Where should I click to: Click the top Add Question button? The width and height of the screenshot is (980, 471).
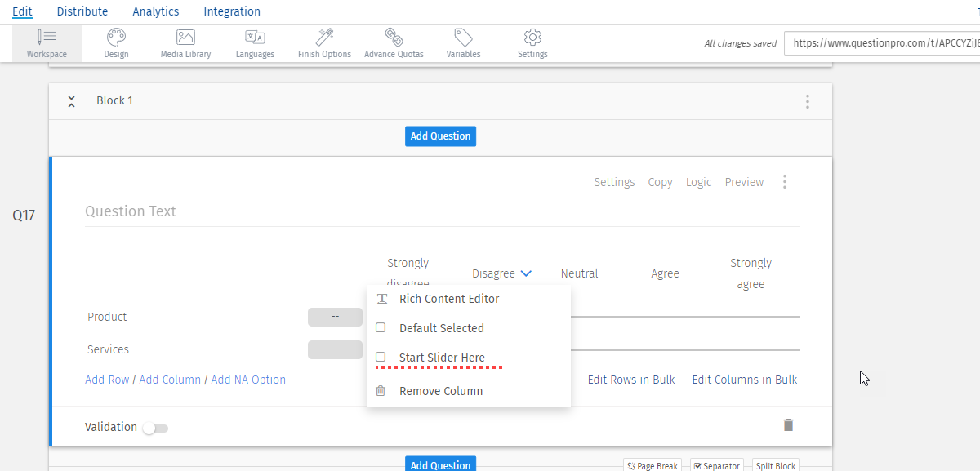(440, 136)
